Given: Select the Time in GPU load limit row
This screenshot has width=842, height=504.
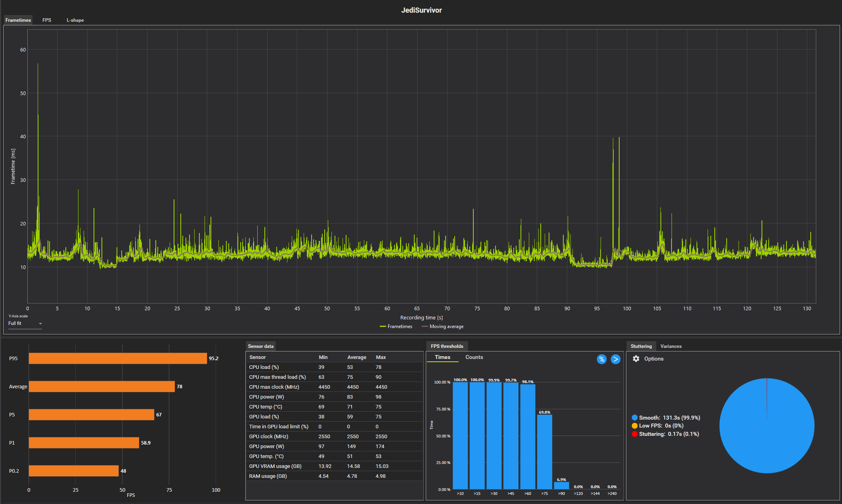Looking at the screenshot, I should click(x=334, y=427).
